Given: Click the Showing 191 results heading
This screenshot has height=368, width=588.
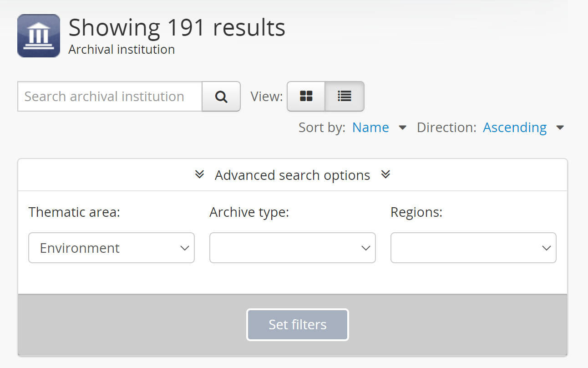Looking at the screenshot, I should (177, 27).
